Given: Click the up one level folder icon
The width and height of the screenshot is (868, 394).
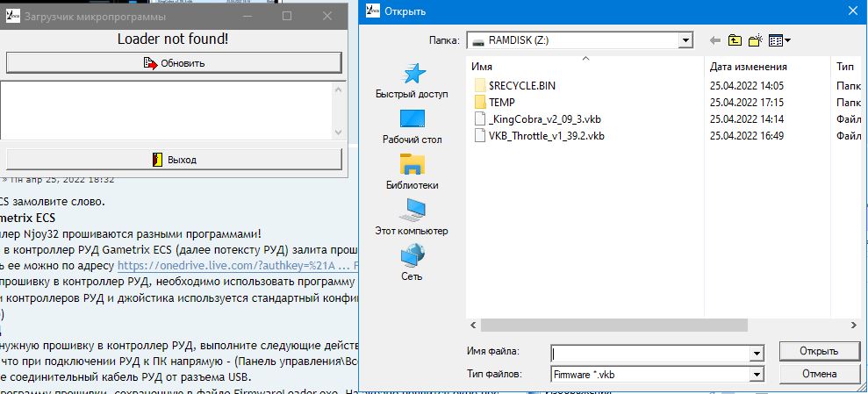Looking at the screenshot, I should [734, 40].
